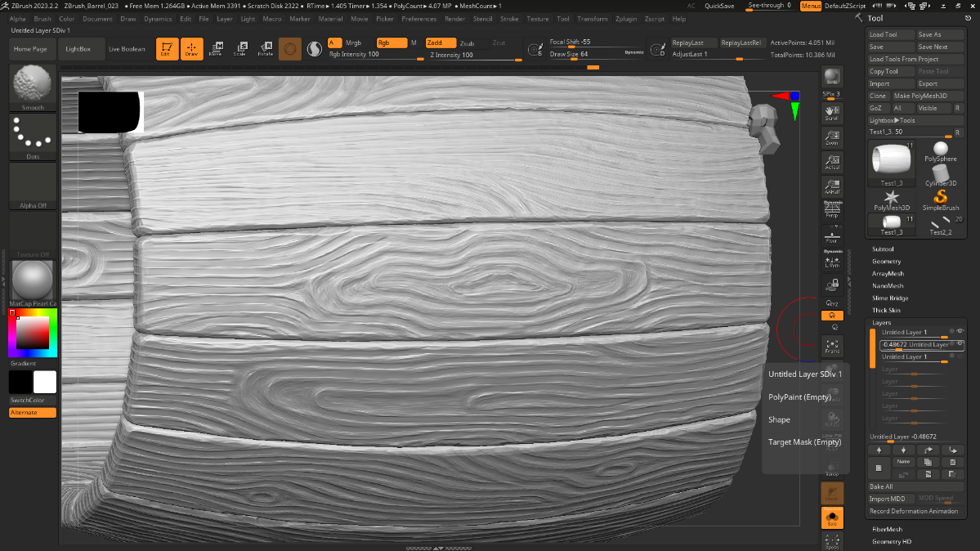Open the Smooth brush thumbnail
The image size is (980, 551).
33,87
